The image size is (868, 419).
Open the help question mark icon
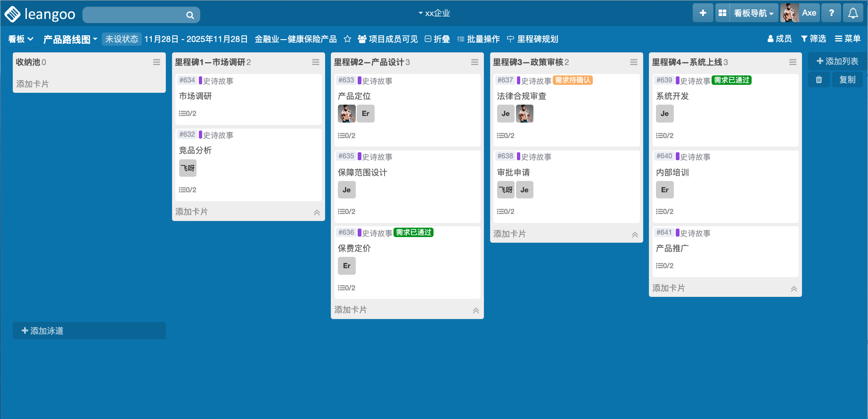(831, 13)
